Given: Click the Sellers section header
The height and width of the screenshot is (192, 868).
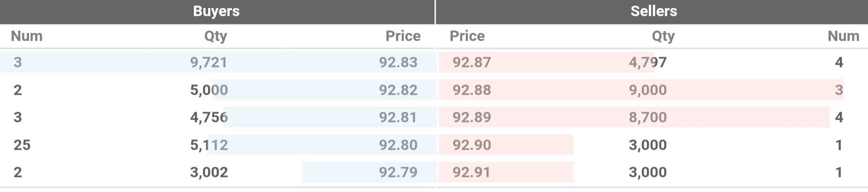Looking at the screenshot, I should [653, 11].
